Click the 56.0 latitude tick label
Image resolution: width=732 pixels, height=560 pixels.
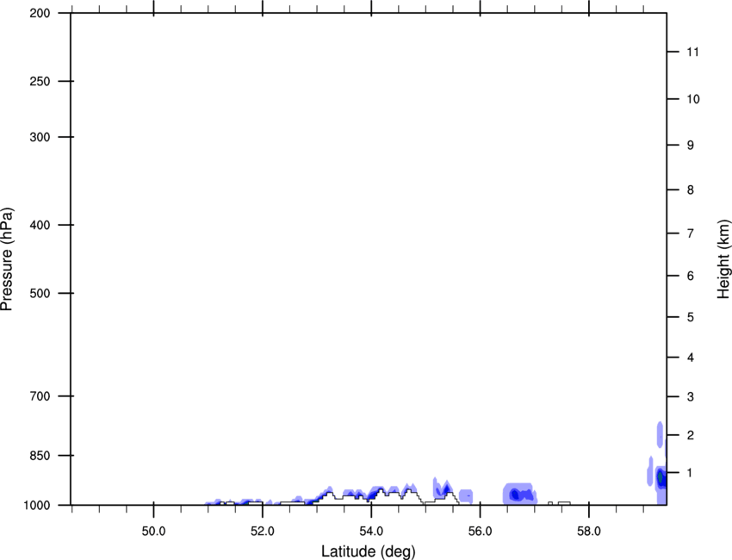[x=481, y=532]
